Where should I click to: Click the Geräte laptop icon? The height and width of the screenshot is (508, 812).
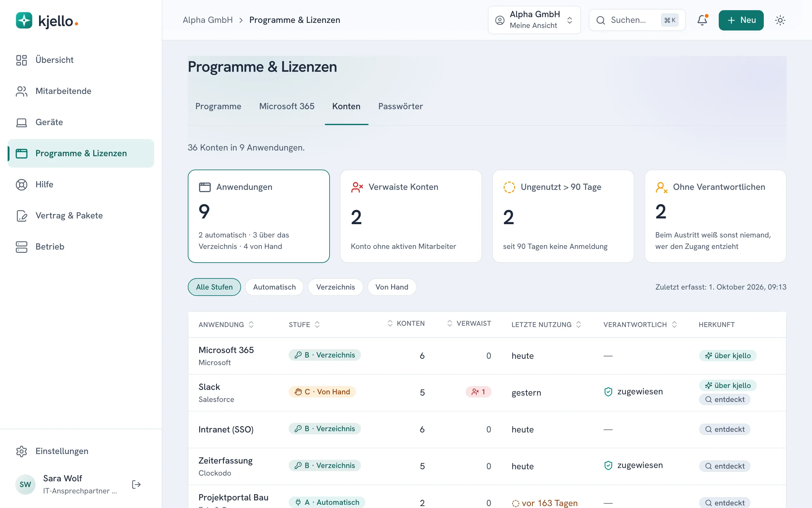22,122
